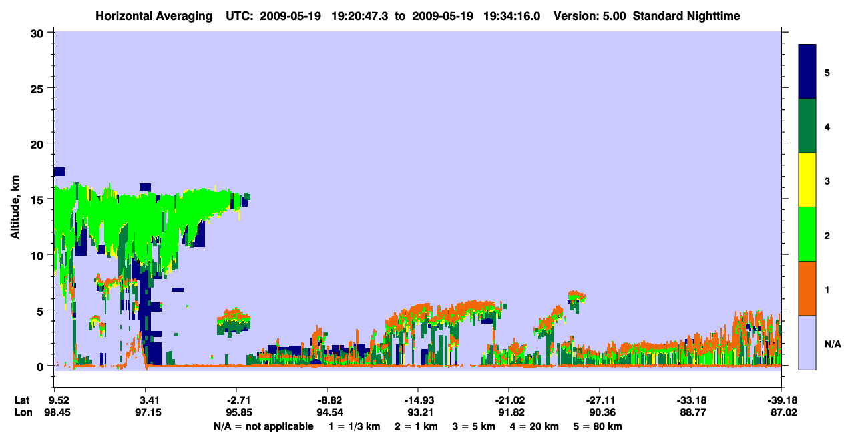Click the y-axis tick label 30
This screenshot has height=445, width=868.
coord(38,33)
